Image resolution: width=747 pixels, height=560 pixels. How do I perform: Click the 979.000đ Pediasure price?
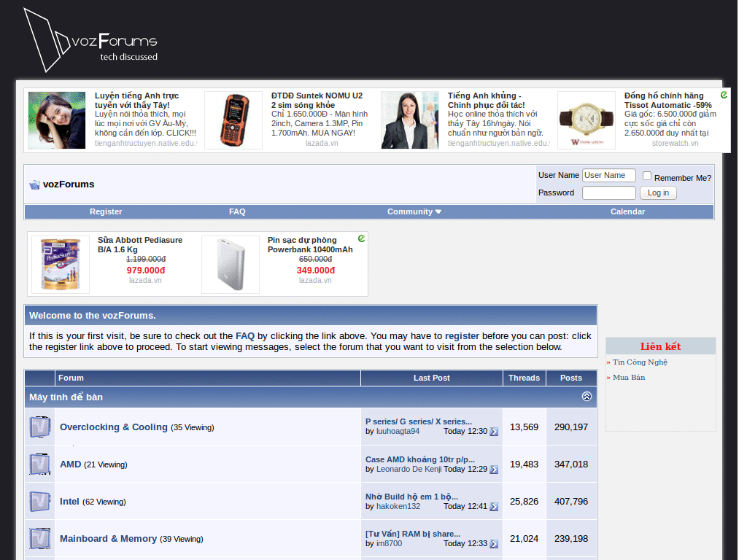(x=146, y=271)
